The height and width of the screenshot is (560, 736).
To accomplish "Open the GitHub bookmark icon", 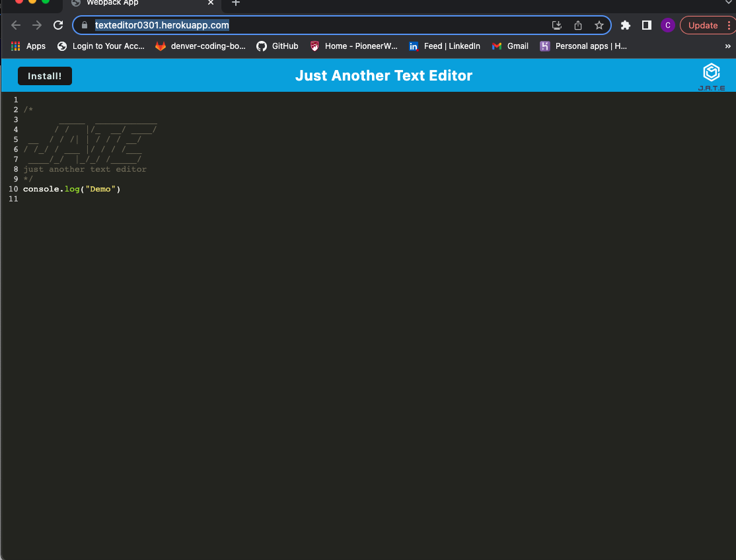I will click(x=262, y=46).
